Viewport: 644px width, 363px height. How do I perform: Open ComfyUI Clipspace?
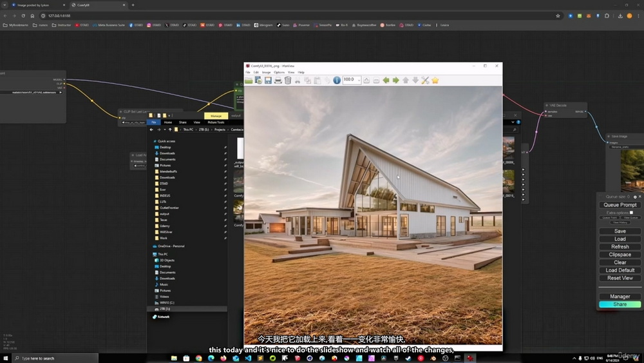620,255
